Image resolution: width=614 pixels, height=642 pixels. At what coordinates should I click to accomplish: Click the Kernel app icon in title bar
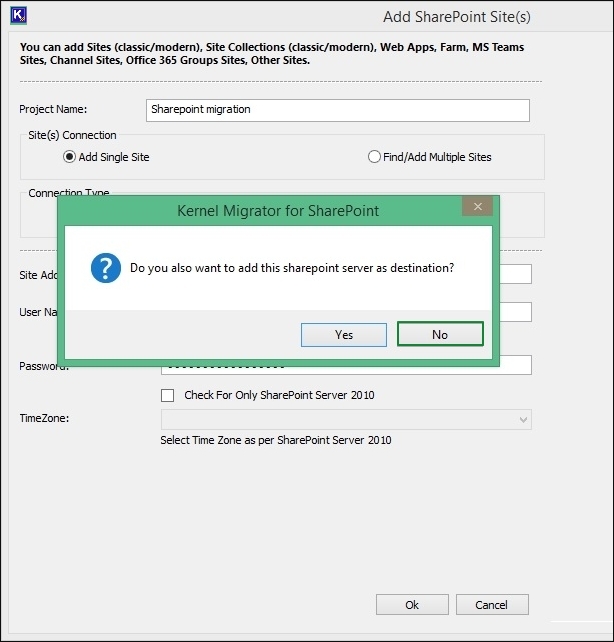tap(16, 15)
